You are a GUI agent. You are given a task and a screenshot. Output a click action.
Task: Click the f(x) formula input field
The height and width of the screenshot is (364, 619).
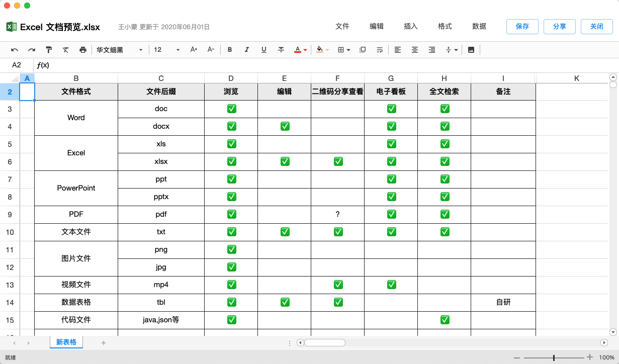point(302,65)
